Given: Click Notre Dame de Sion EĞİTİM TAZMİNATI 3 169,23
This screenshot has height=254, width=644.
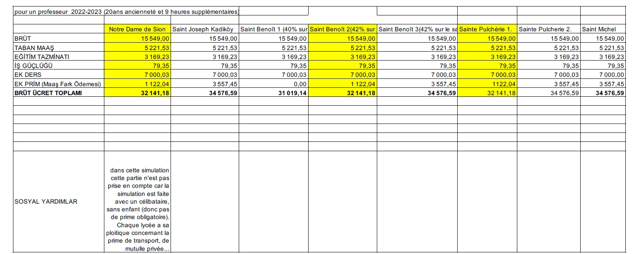Looking at the screenshot, I should click(138, 56).
